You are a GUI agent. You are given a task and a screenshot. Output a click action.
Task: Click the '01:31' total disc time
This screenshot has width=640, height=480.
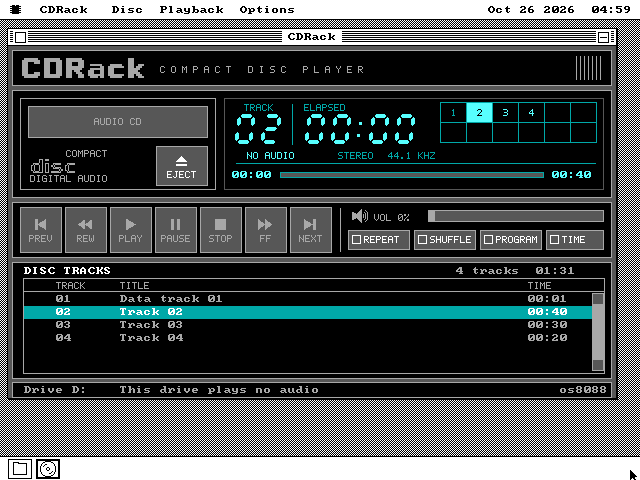(555, 271)
